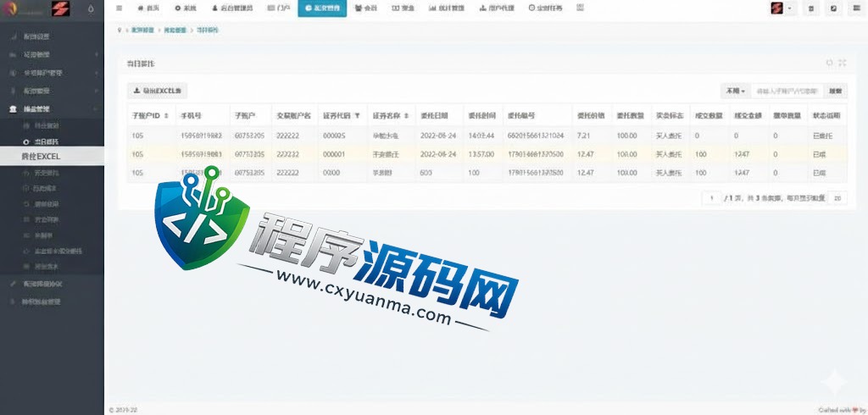Click the cell with code 000001
The height and width of the screenshot is (415, 868).
[x=334, y=154]
